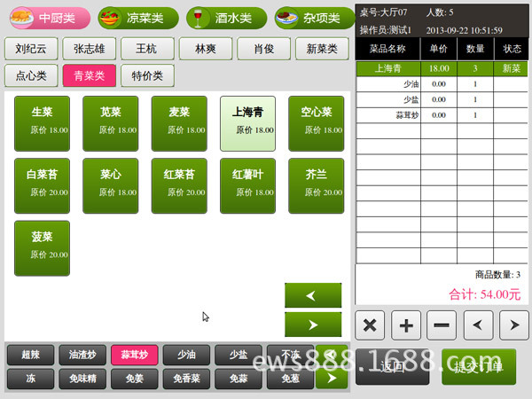Toggle the 少盐 option button
532x399 pixels.
(239, 355)
